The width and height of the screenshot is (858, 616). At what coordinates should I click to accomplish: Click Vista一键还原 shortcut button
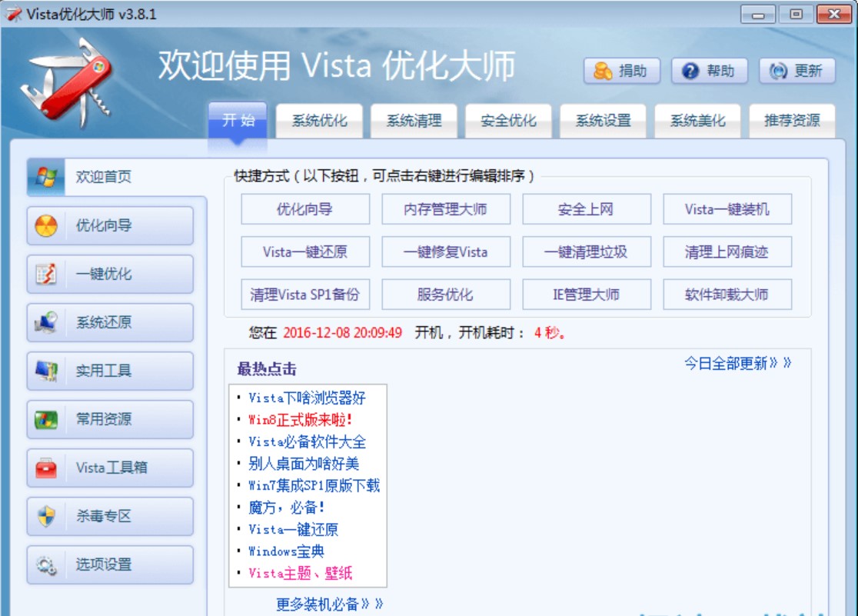coord(305,252)
